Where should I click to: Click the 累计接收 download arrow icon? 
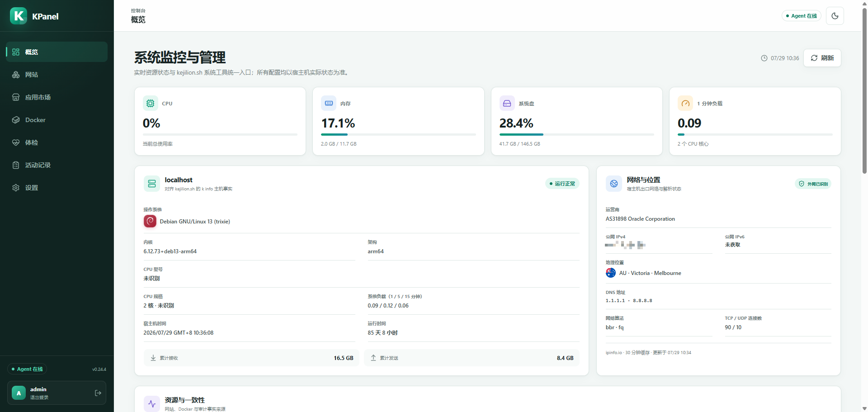click(153, 358)
